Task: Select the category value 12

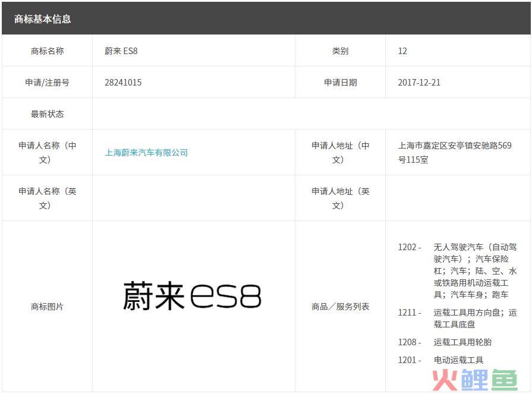Action: (x=402, y=51)
